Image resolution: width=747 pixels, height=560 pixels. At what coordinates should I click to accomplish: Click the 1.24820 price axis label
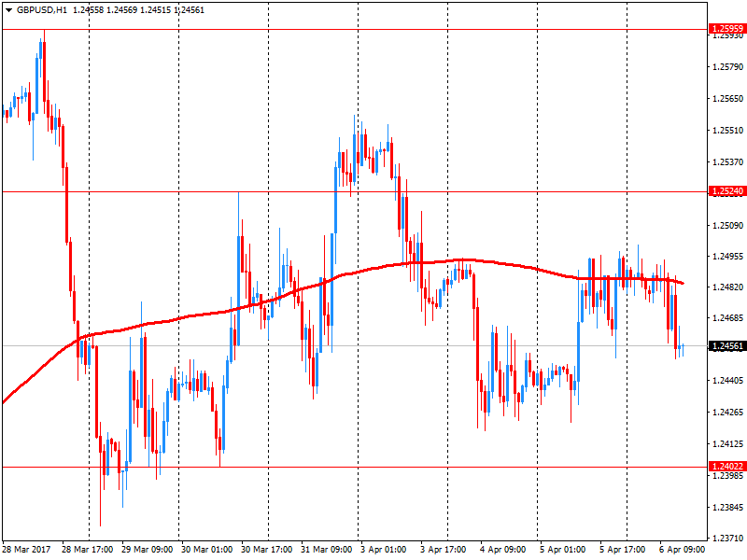(727, 287)
